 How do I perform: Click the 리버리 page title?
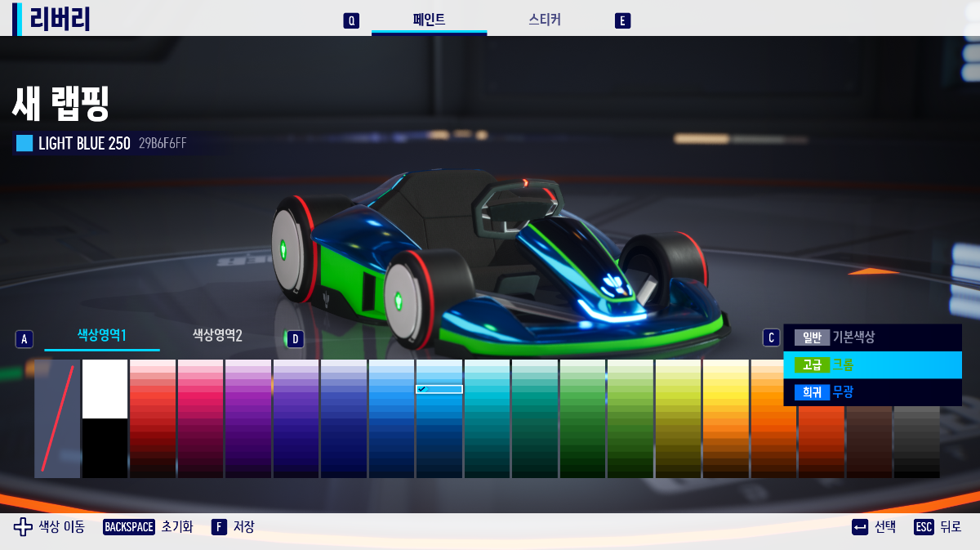click(60, 19)
